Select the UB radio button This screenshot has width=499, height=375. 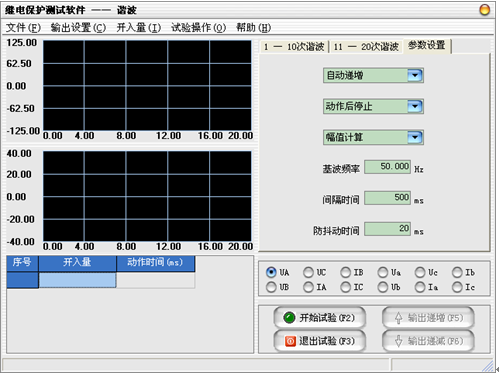point(271,287)
